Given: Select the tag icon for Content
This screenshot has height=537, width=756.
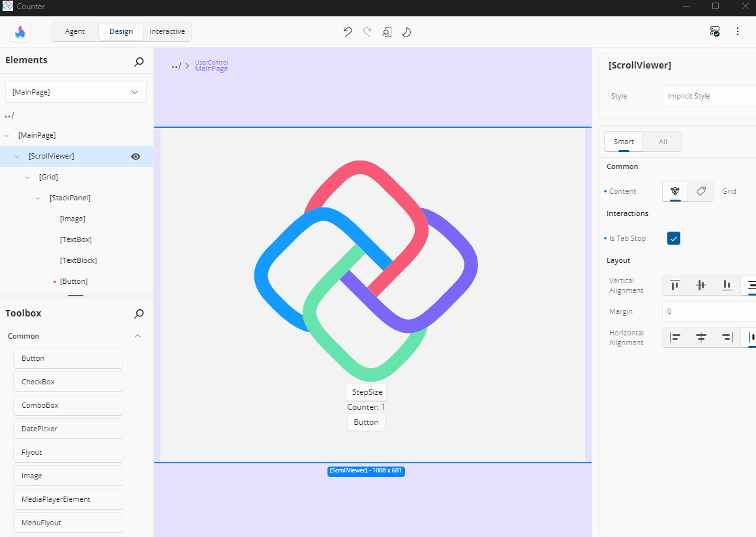Looking at the screenshot, I should coord(700,191).
